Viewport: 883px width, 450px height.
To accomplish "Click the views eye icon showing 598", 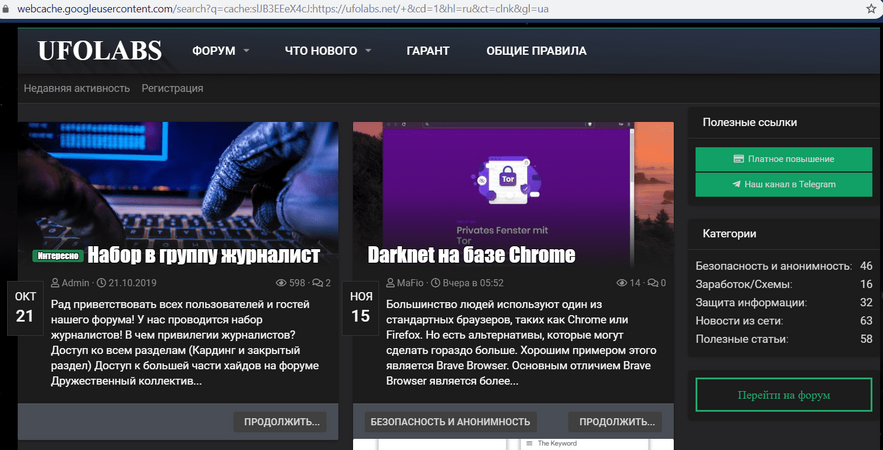I will pos(281,283).
